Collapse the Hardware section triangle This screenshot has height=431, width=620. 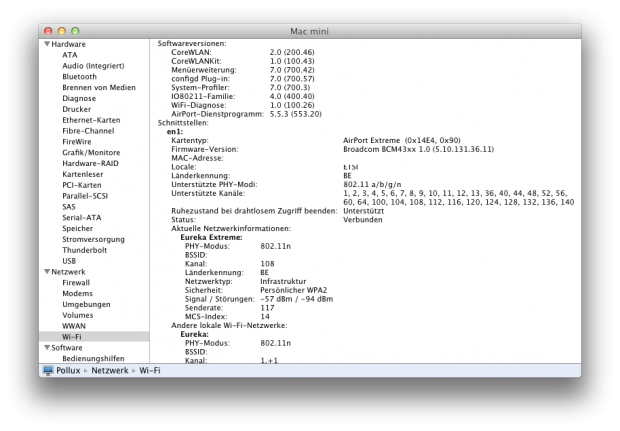pyautogui.click(x=47, y=44)
